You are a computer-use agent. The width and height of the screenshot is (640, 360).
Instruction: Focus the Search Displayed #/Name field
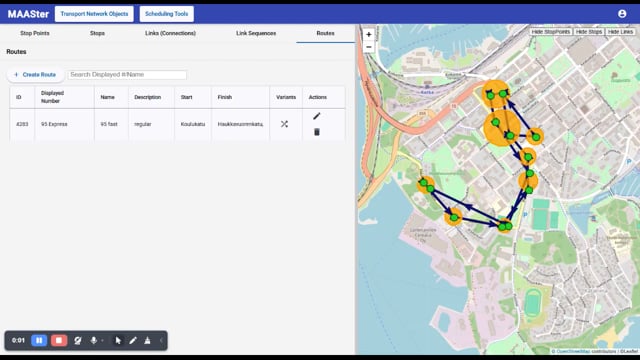tap(127, 75)
